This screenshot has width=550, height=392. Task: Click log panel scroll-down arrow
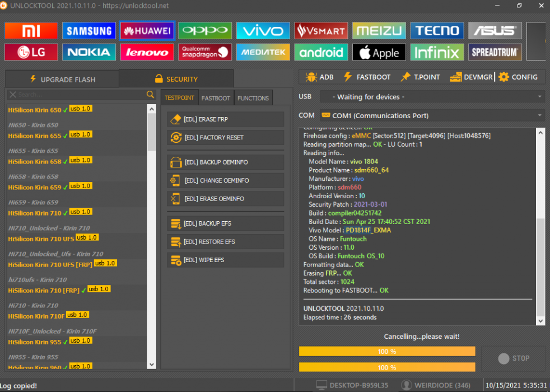point(540,321)
